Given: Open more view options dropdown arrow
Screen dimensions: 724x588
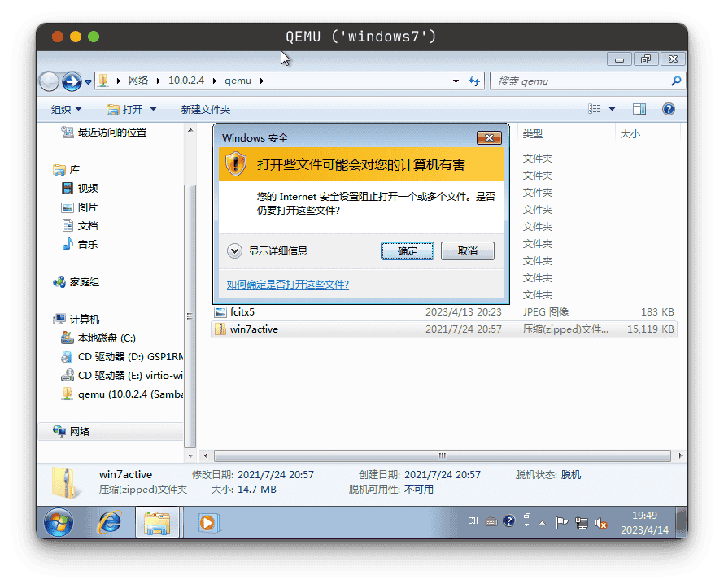Looking at the screenshot, I should (612, 109).
